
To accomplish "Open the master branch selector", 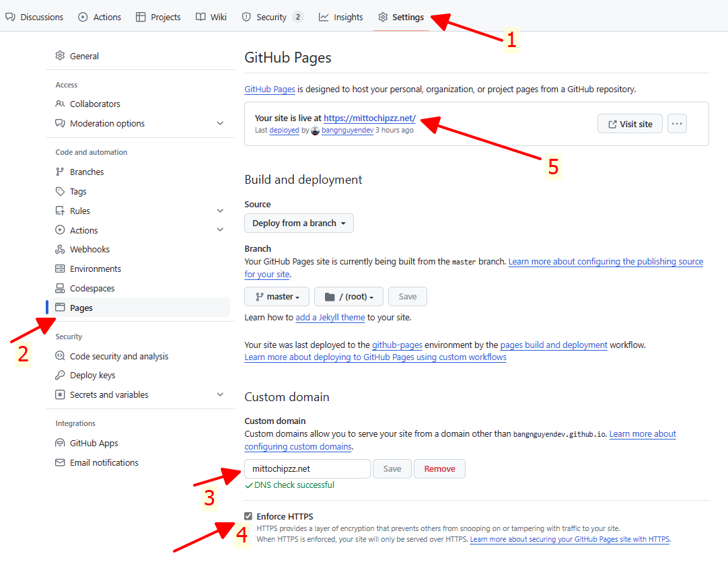I will pos(277,296).
